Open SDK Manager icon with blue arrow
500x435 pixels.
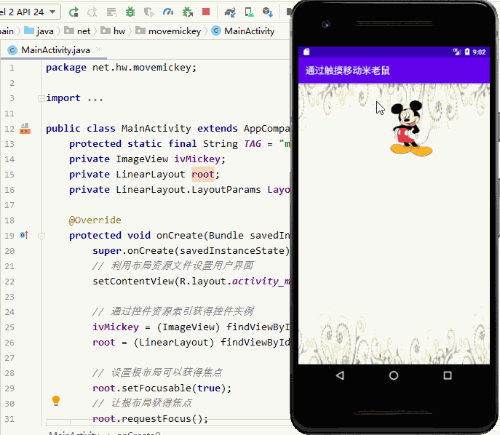268,12
